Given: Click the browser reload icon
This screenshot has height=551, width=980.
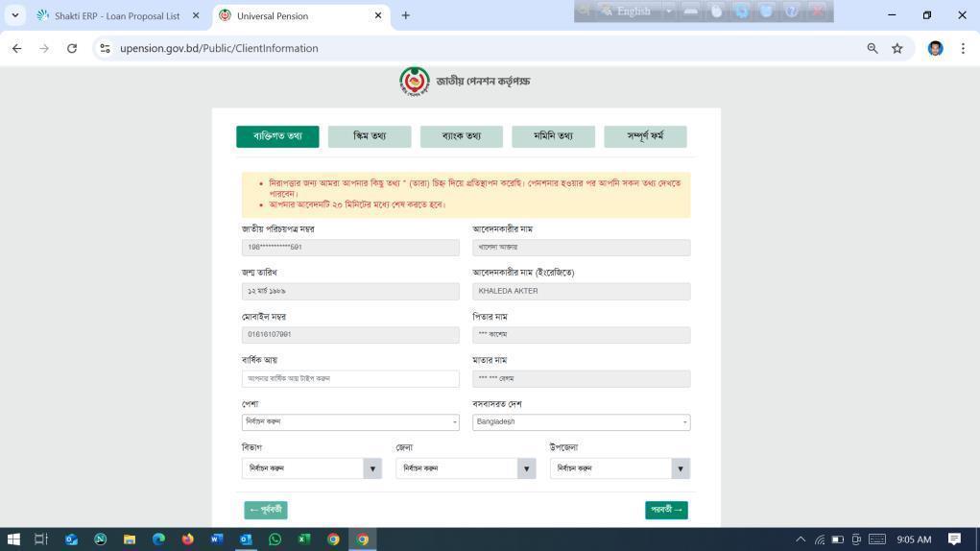Looking at the screenshot, I should [x=71, y=48].
